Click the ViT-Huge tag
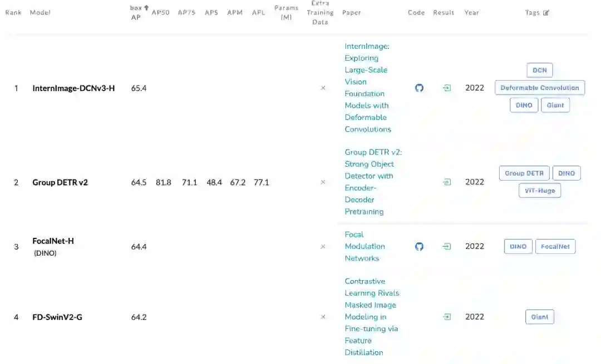The image size is (601, 364). (539, 191)
